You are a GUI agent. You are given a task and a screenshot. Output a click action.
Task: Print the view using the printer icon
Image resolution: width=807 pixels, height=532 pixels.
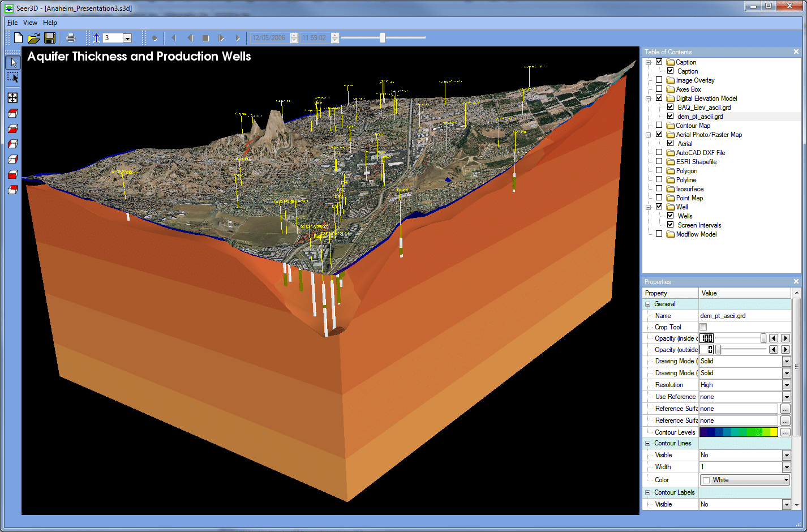coord(71,38)
